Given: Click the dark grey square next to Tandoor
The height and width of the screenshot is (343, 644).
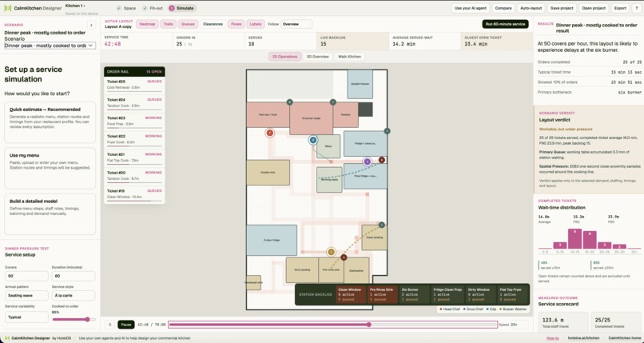Looking at the screenshot, I should click(x=365, y=110).
